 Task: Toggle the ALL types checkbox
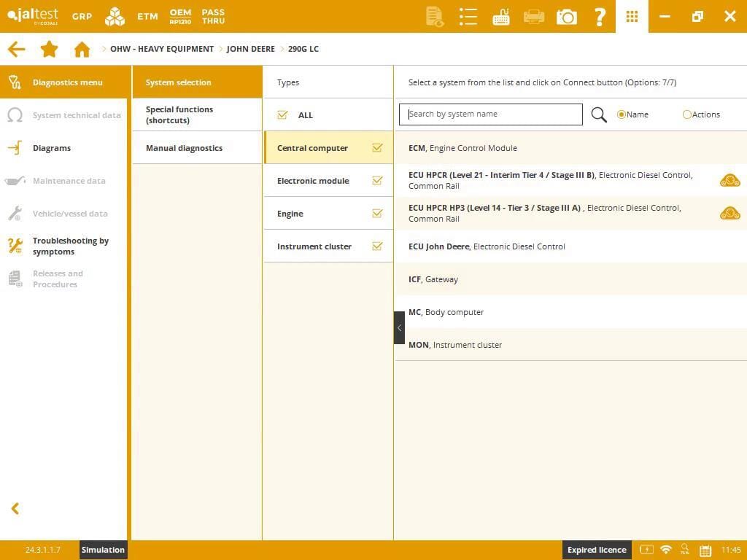pyautogui.click(x=283, y=114)
